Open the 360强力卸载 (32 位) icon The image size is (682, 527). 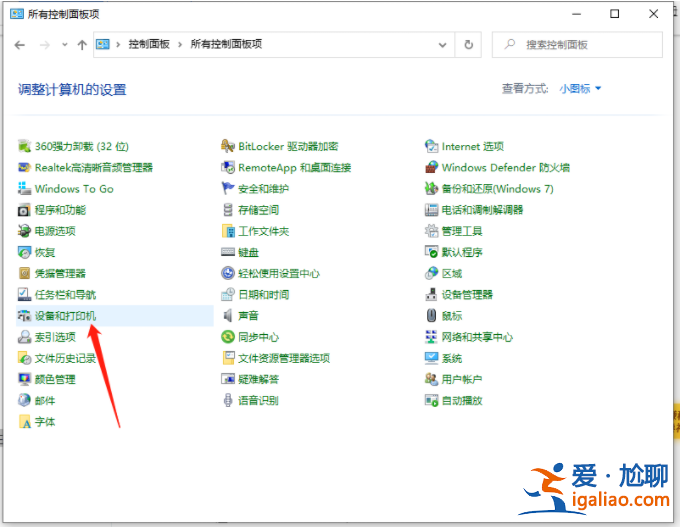click(24, 146)
